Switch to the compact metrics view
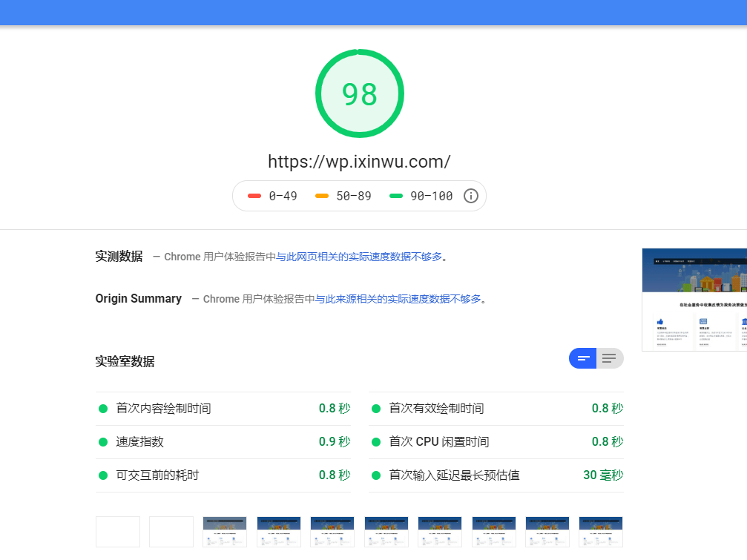Screen dimensions: 747x560 583,358
